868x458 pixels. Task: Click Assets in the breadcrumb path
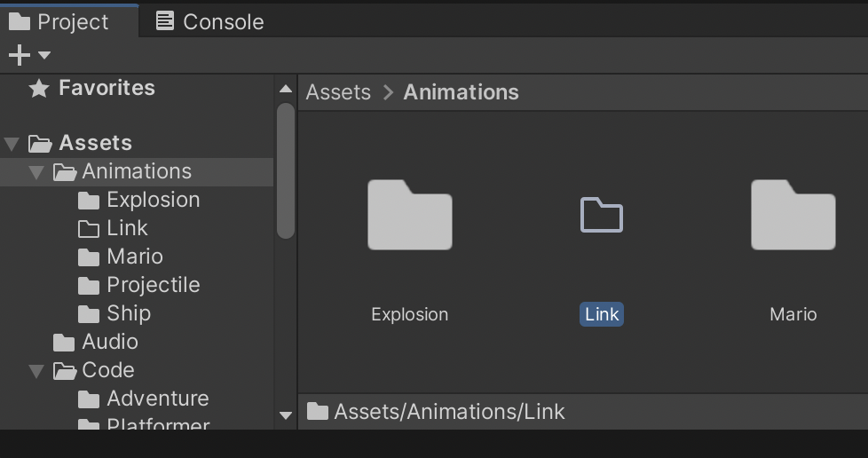pos(338,92)
